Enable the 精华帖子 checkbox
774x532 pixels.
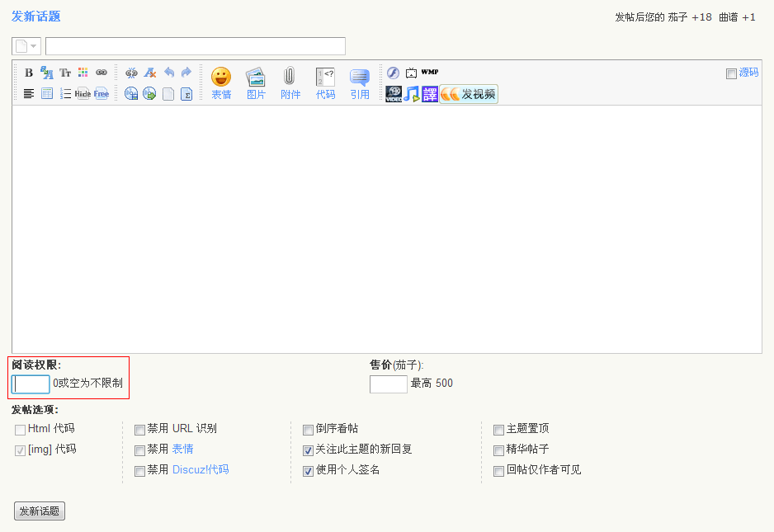498,450
